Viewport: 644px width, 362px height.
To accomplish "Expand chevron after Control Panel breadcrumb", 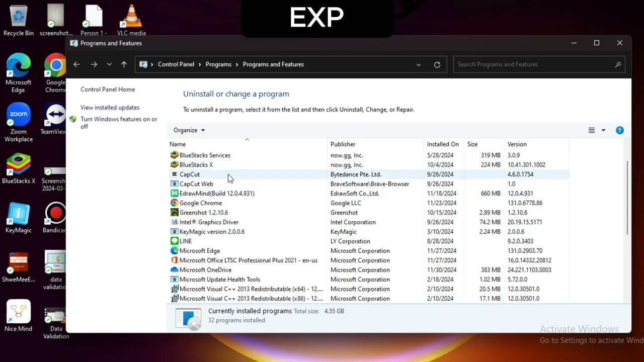I will (200, 64).
